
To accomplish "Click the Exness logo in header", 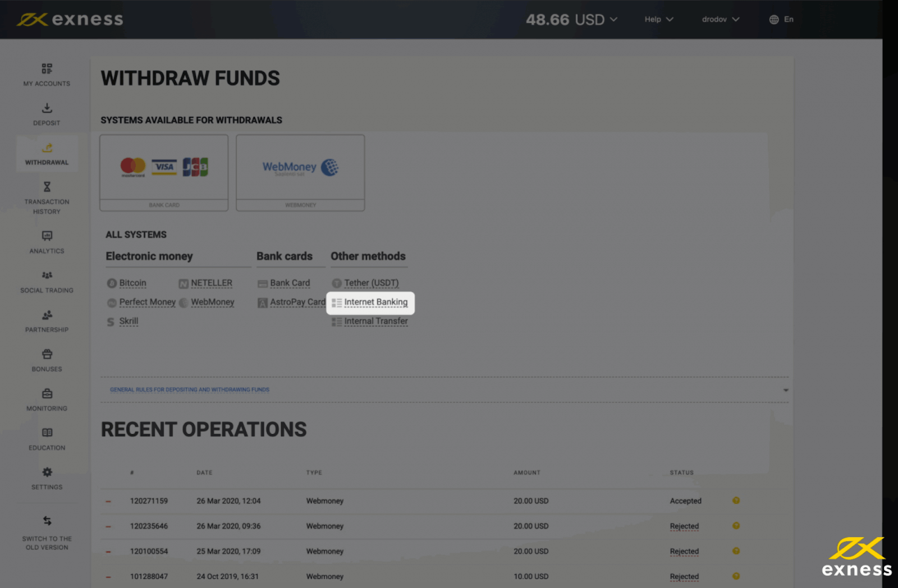I will [70, 19].
